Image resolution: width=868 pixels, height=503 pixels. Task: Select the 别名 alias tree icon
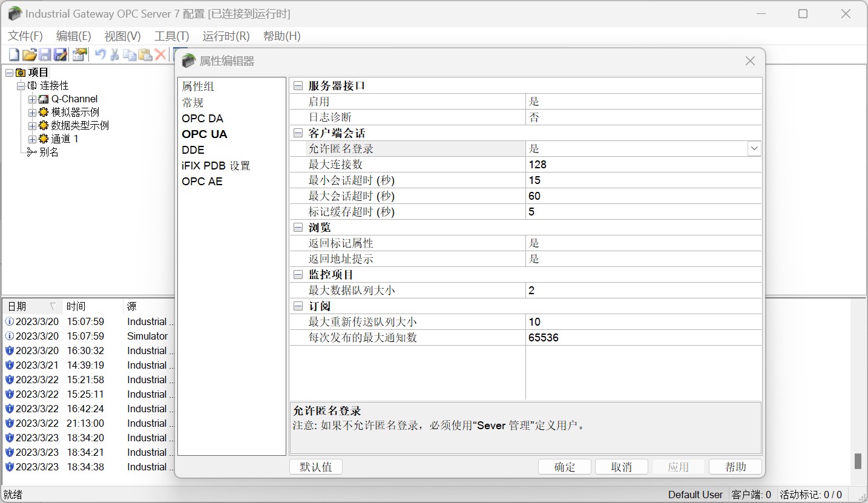point(31,153)
